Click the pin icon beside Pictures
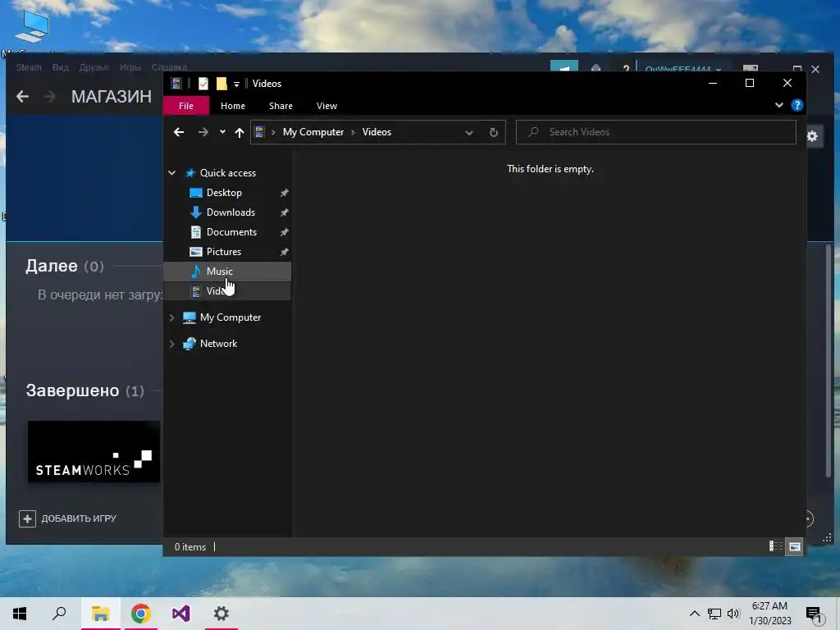840x630 pixels. click(x=285, y=251)
